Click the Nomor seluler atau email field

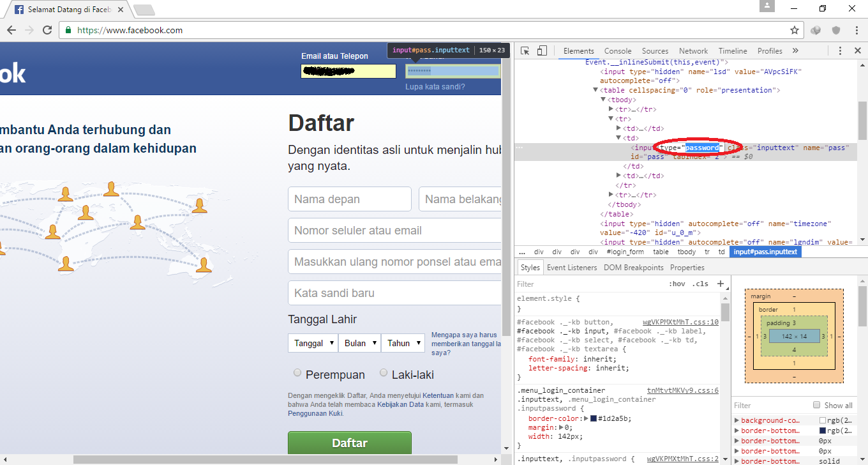(394, 231)
